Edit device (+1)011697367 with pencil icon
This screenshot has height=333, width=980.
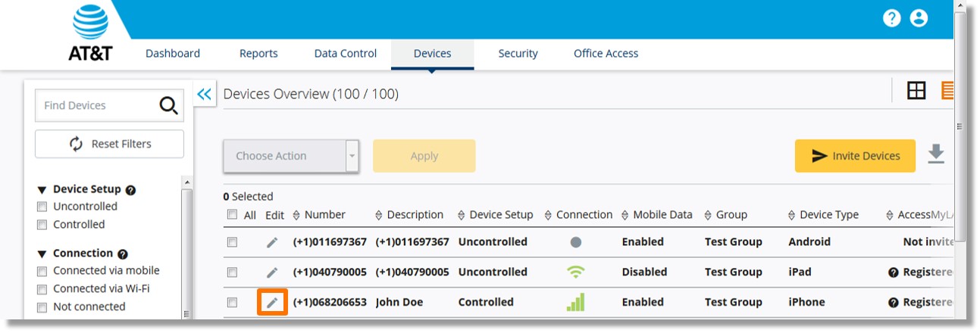pyautogui.click(x=272, y=242)
